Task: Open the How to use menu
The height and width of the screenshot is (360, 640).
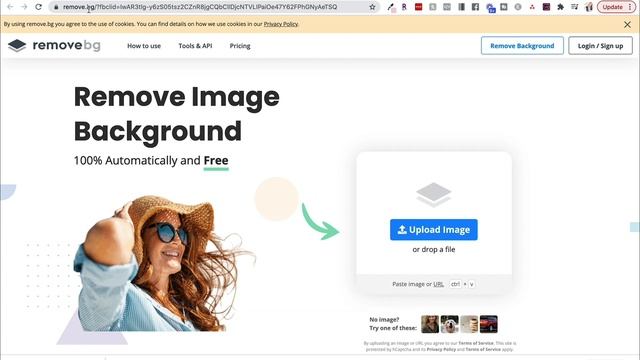Action: click(x=144, y=46)
